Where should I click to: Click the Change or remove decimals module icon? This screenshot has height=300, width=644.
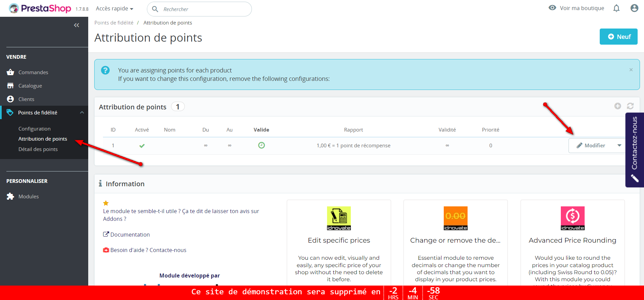tap(455, 218)
